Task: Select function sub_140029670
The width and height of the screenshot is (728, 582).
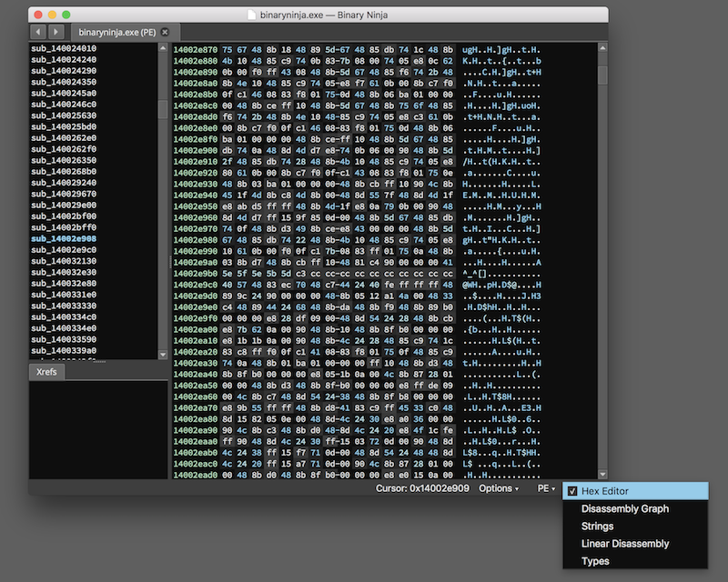Action: pyautogui.click(x=64, y=194)
